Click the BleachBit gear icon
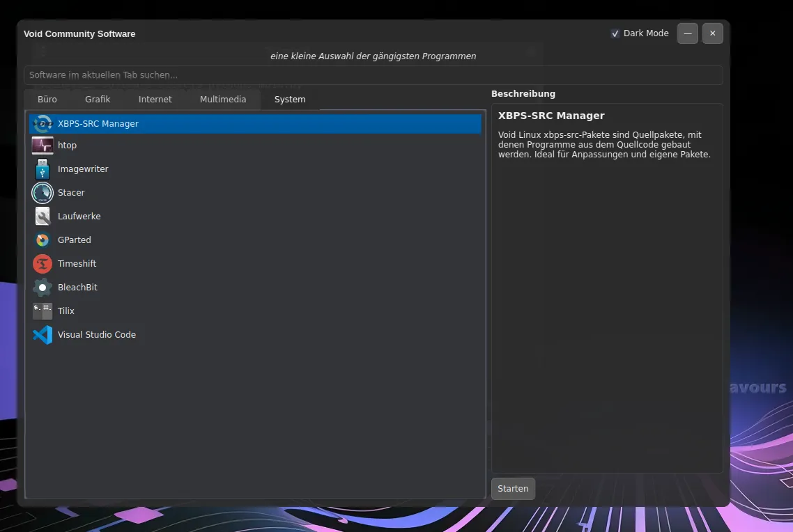 [x=43, y=288]
